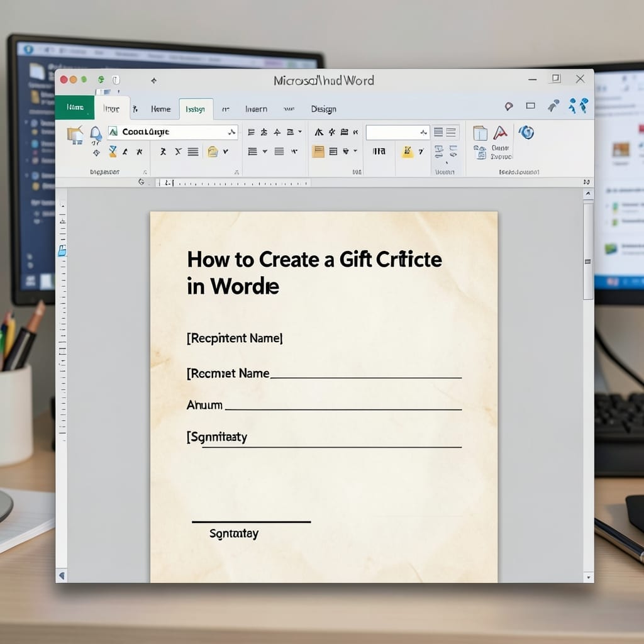Click the blue swirl icon at ribbon's right

526,132
